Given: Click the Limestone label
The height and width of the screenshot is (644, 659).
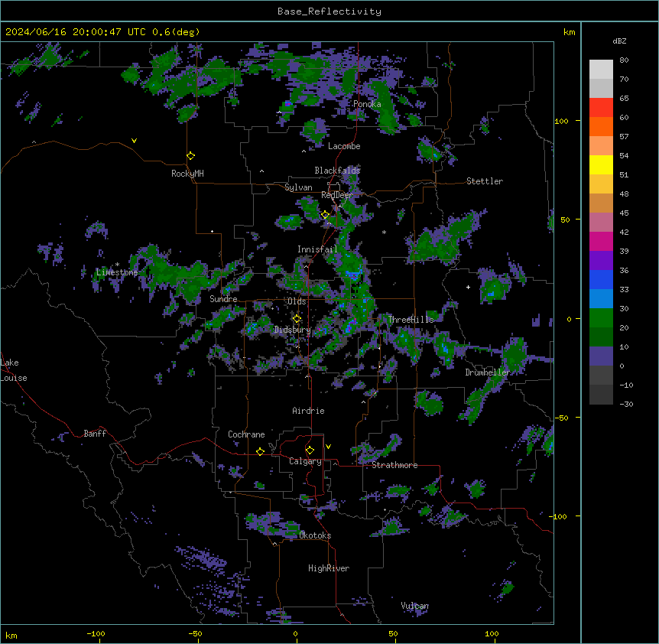Looking at the screenshot, I should pyautogui.click(x=117, y=272).
